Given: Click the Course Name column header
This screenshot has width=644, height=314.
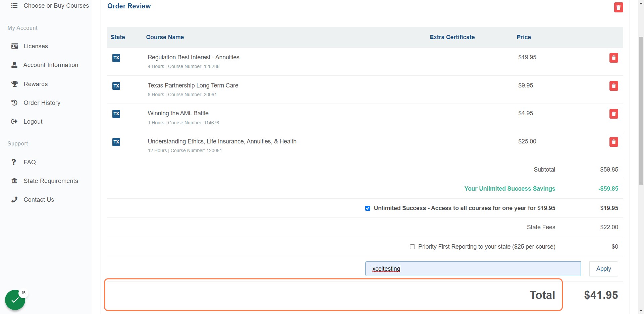Looking at the screenshot, I should (165, 37).
